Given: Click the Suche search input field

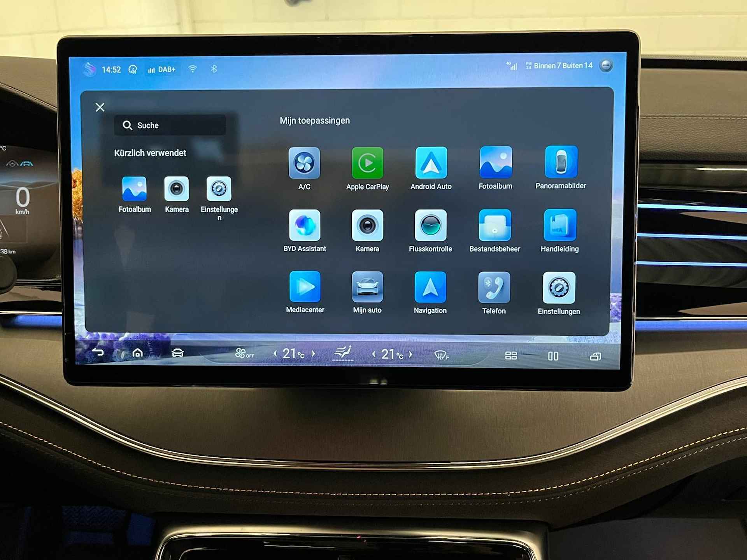Looking at the screenshot, I should click(x=171, y=125).
